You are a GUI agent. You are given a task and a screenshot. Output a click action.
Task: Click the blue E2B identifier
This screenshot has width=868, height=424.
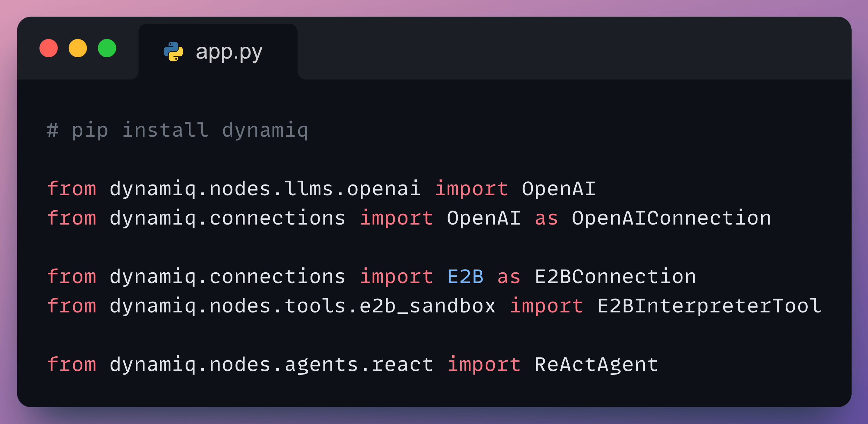coord(465,277)
